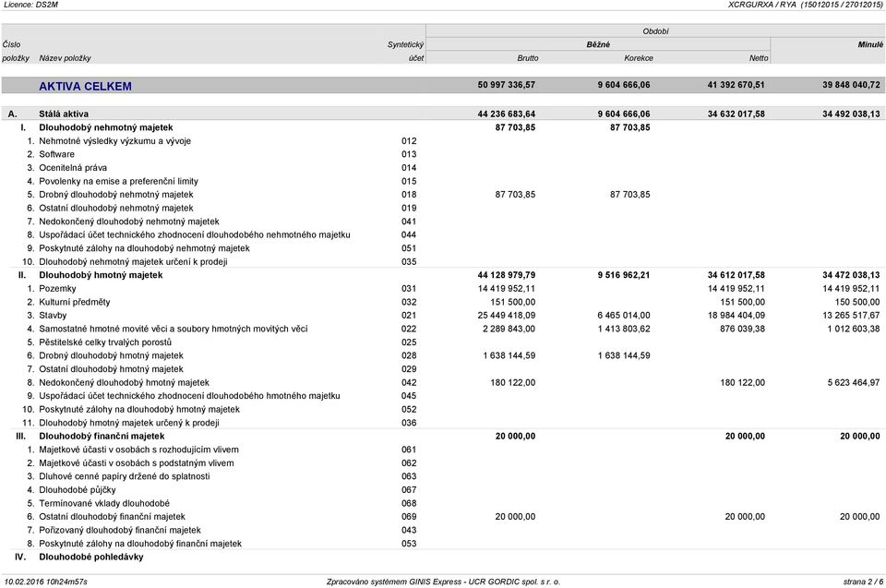Select row label "6. Drobný dlouhodobý hmotný majetek"
This screenshot has height=588, width=886.
(x=105, y=355)
